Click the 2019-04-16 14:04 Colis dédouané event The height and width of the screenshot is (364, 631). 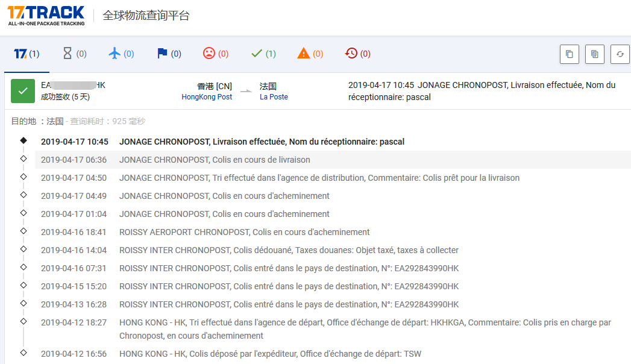point(289,250)
